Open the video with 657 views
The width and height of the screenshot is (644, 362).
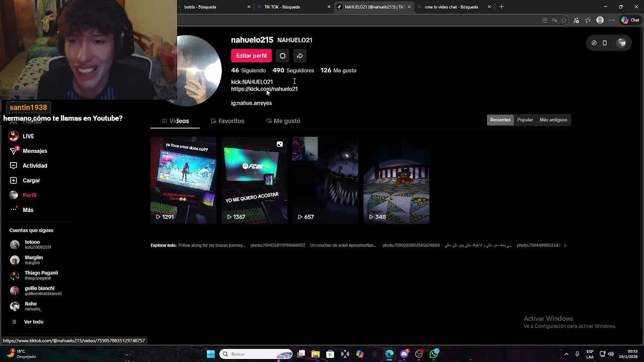coord(325,180)
